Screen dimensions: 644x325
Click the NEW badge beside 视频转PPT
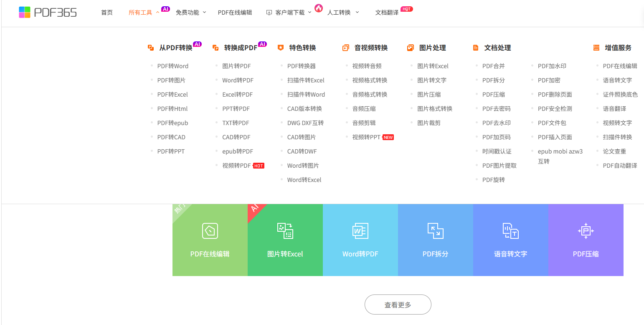[x=388, y=137]
